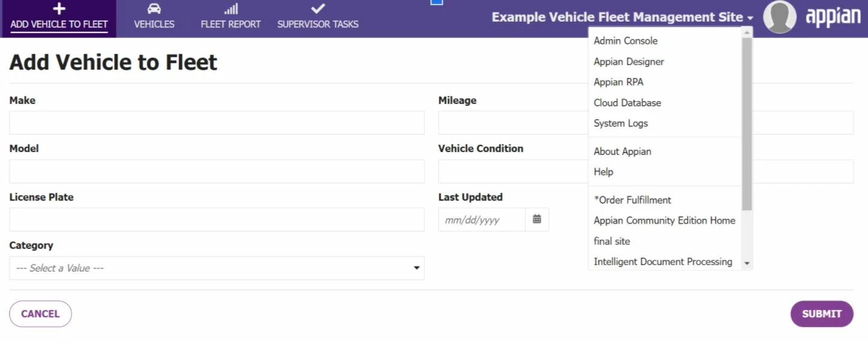Choose Cloud Database menu entry
The width and height of the screenshot is (868, 342).
(628, 103)
